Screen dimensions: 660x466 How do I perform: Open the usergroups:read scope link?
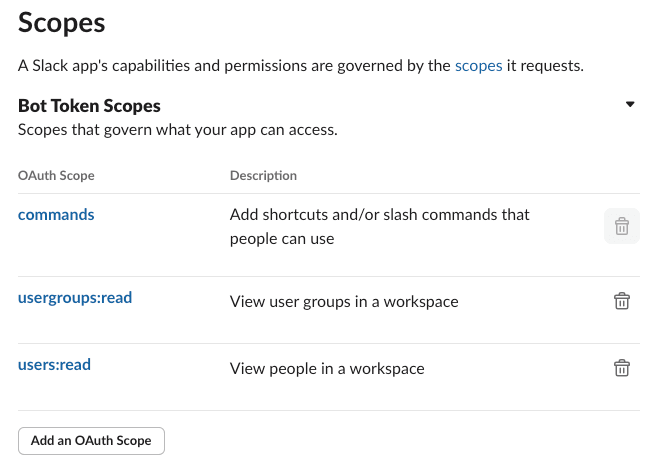click(75, 298)
